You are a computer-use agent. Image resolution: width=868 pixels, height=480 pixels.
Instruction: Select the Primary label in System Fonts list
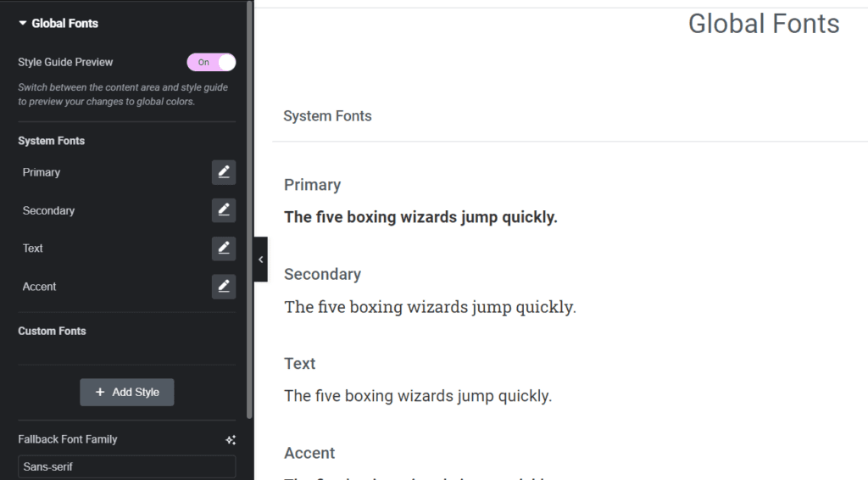(42, 172)
